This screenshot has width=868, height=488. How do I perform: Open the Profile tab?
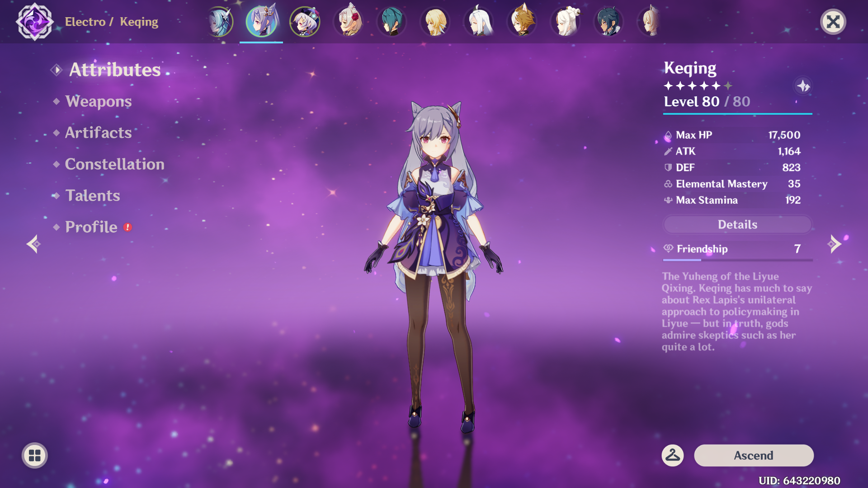click(x=91, y=227)
